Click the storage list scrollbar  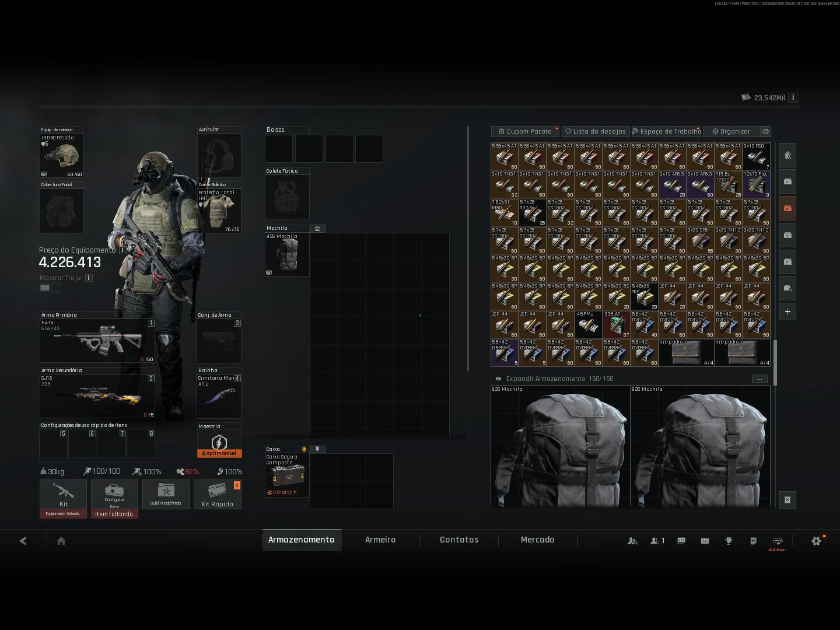(x=775, y=363)
